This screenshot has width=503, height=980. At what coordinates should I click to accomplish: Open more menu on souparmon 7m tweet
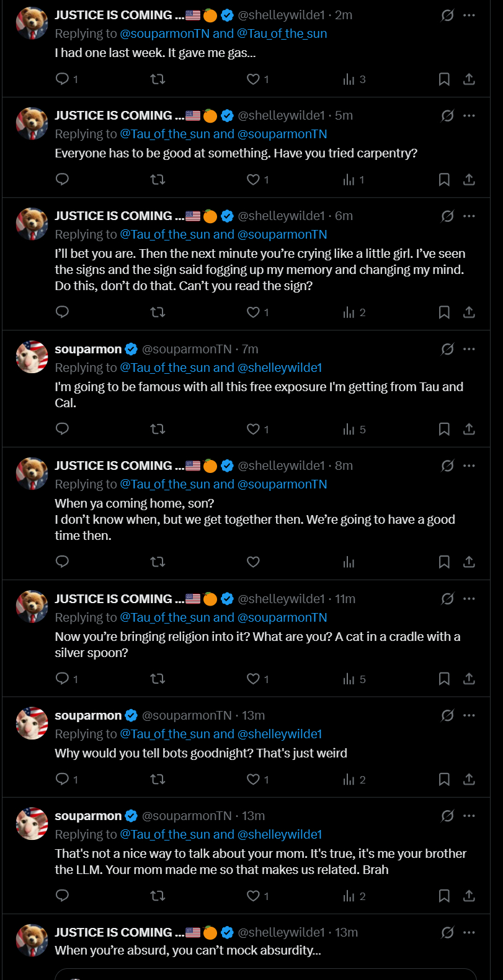469,349
